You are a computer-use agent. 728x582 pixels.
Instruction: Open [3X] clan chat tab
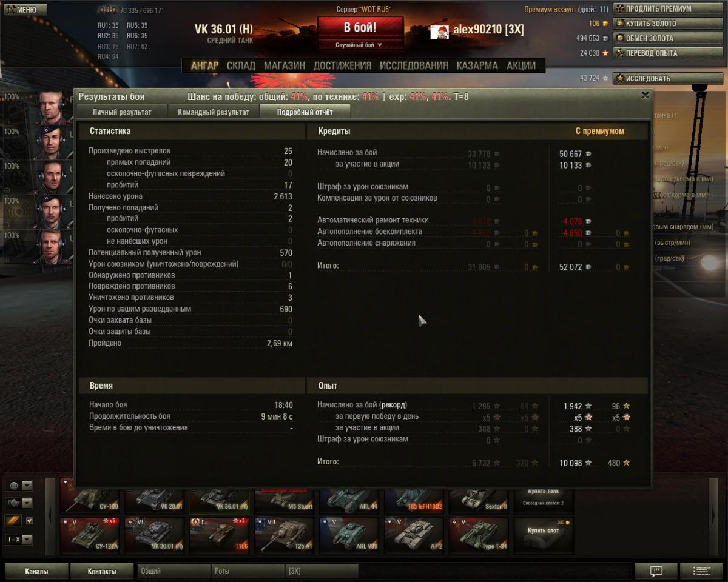pos(322,571)
